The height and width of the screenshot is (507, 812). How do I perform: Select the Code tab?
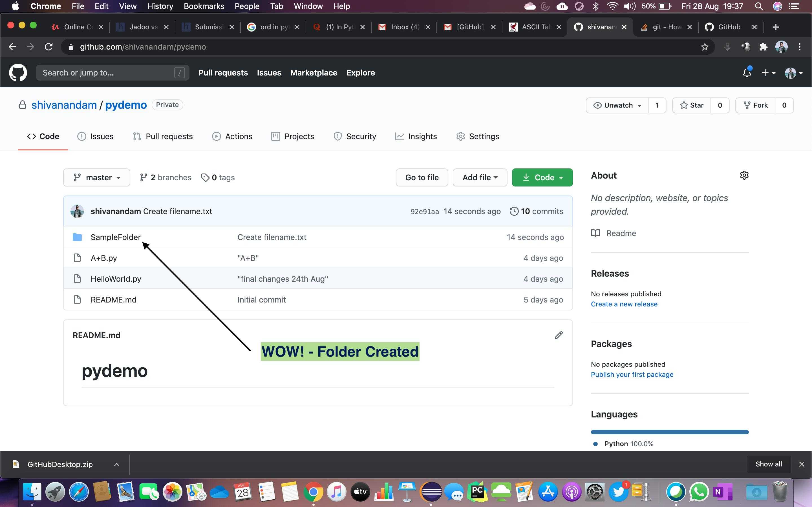pyautogui.click(x=44, y=136)
